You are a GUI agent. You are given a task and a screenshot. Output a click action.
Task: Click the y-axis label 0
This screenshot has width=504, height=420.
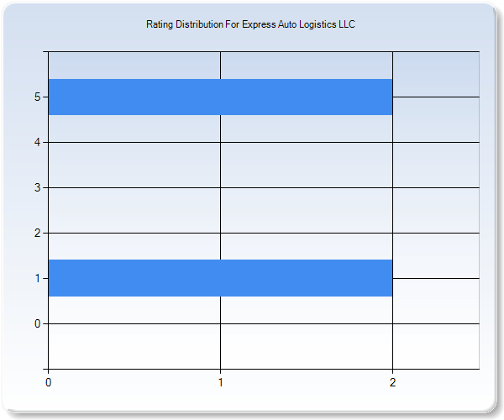(38, 323)
